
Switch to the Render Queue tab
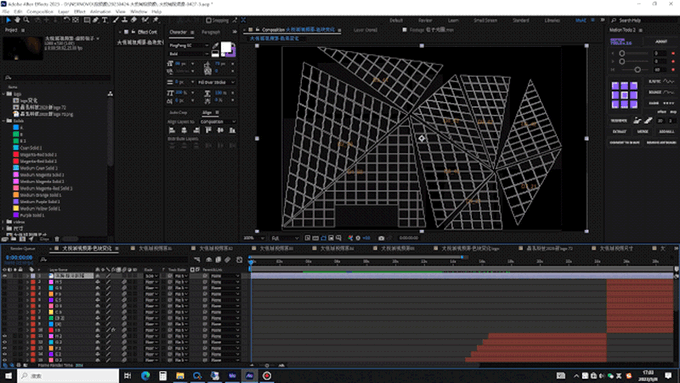coord(23,249)
